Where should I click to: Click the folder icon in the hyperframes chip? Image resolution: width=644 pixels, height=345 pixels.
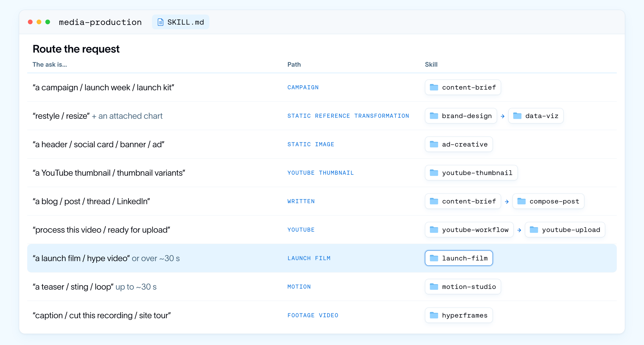coord(434,315)
